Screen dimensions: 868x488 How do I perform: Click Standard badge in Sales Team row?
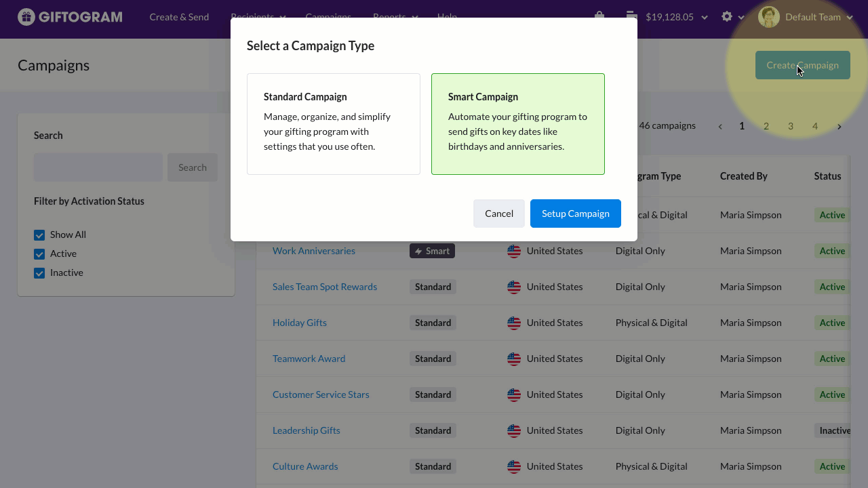click(433, 287)
